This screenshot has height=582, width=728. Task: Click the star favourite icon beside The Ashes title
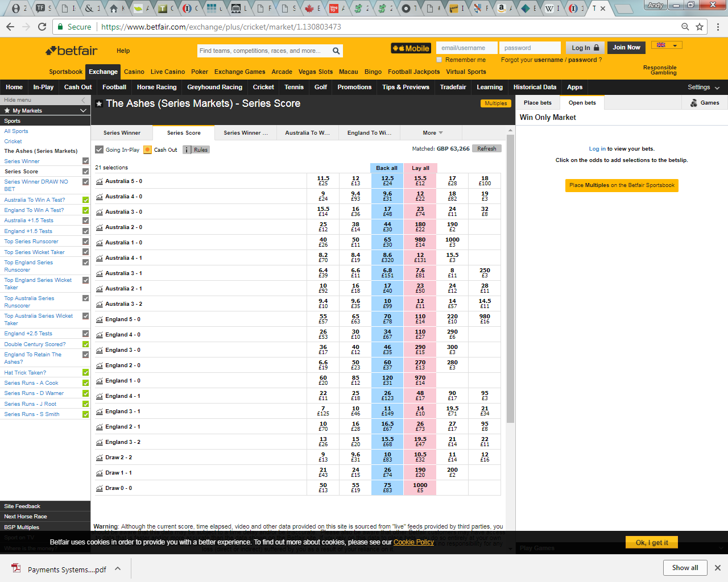pos(99,103)
